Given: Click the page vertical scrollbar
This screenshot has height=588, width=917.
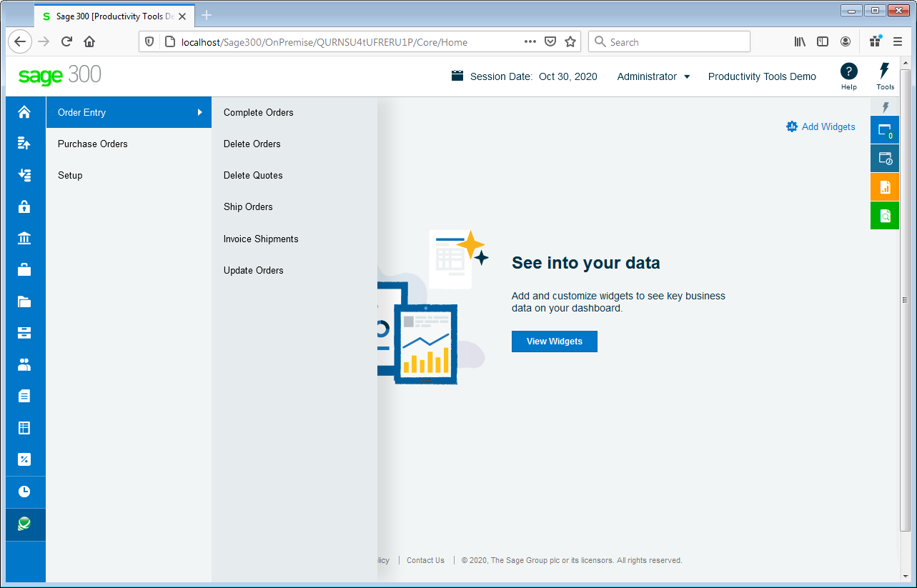Looking at the screenshot, I should click(905, 300).
